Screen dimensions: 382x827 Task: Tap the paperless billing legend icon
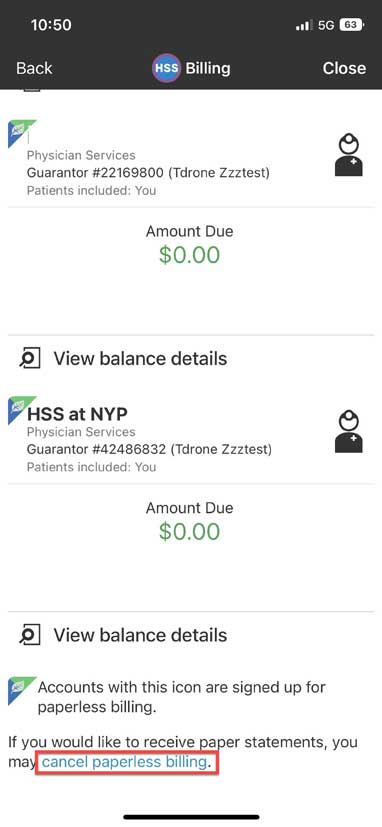coord(22,691)
